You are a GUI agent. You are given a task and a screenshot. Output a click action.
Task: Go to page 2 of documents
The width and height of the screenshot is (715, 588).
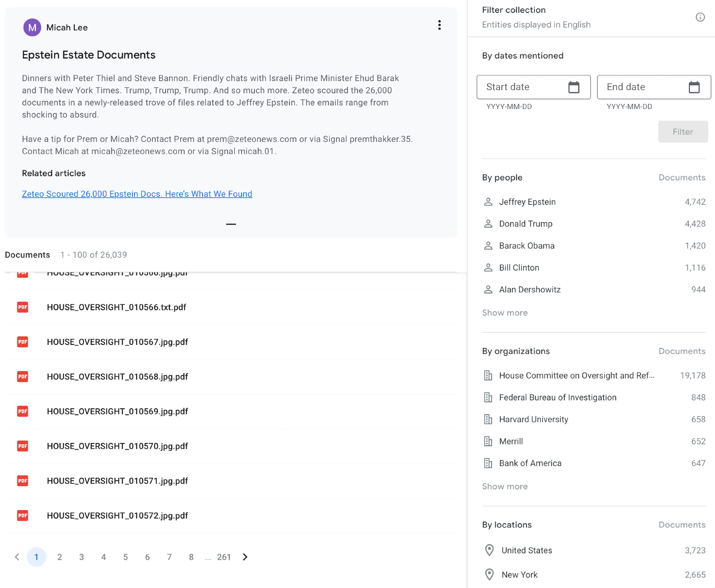click(x=60, y=557)
